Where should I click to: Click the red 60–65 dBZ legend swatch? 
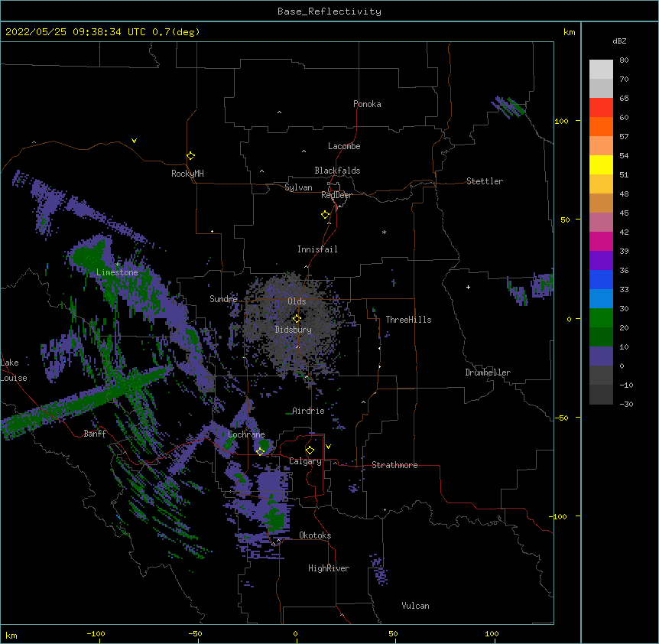pos(601,107)
